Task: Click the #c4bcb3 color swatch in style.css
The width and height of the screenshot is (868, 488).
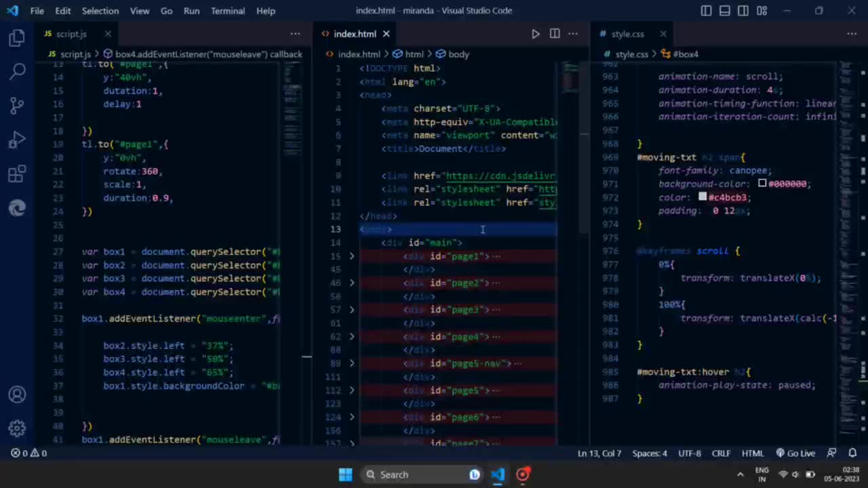Action: tap(703, 197)
